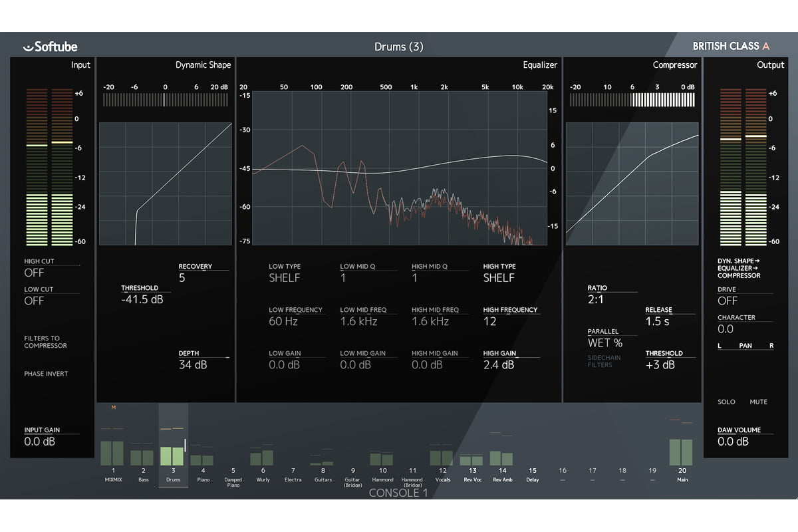The image size is (798, 532).
Task: Click the Softube logo
Action: tap(50, 47)
